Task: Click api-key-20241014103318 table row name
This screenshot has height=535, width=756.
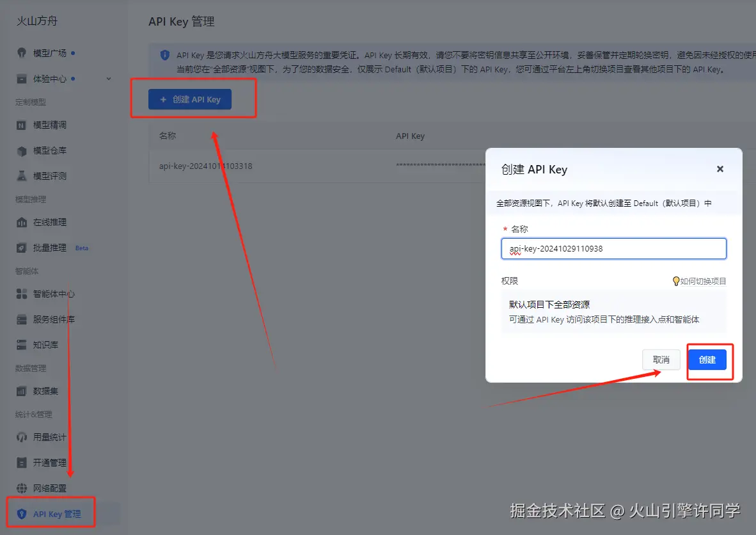Action: coord(206,166)
